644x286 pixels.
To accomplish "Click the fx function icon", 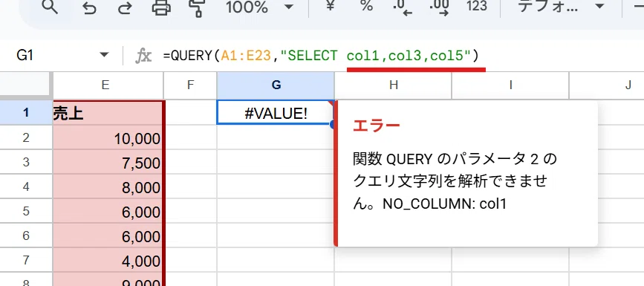I will point(143,56).
